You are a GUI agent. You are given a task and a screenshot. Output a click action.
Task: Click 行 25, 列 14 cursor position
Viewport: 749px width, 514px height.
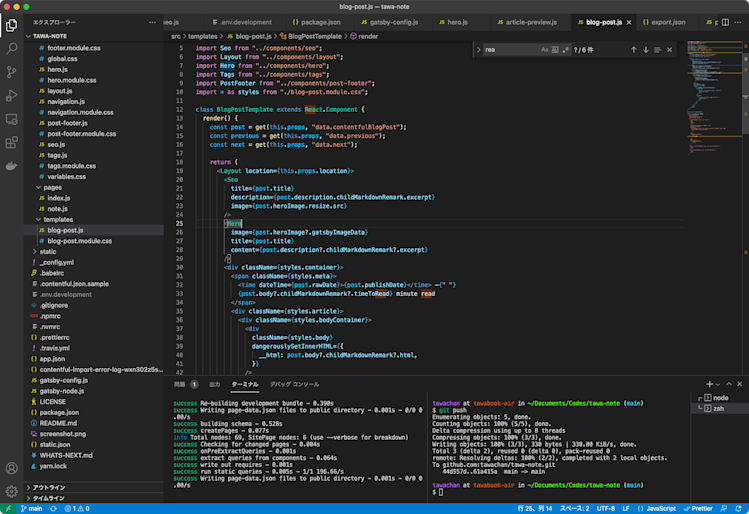(535, 509)
